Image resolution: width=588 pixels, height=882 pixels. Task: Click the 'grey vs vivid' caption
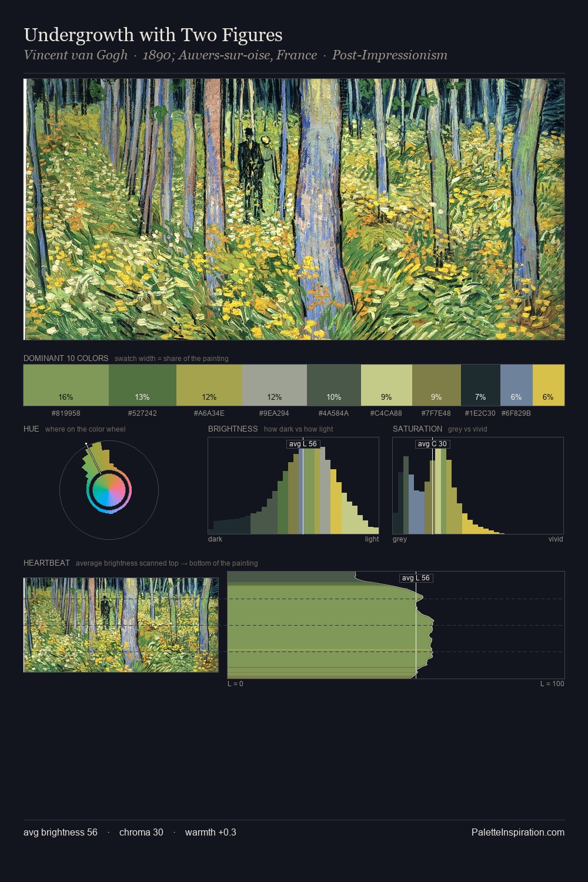click(x=467, y=429)
